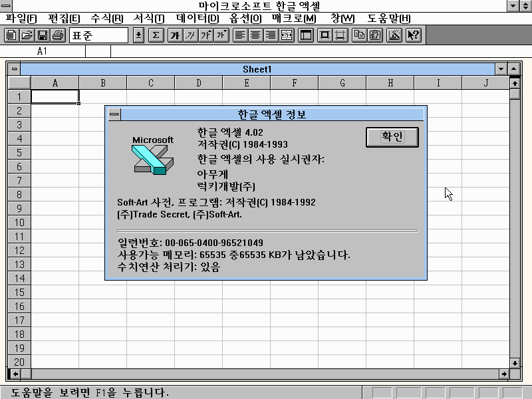Image resolution: width=532 pixels, height=399 pixels.
Task: Click the 아무게 user name text
Action: tap(213, 174)
